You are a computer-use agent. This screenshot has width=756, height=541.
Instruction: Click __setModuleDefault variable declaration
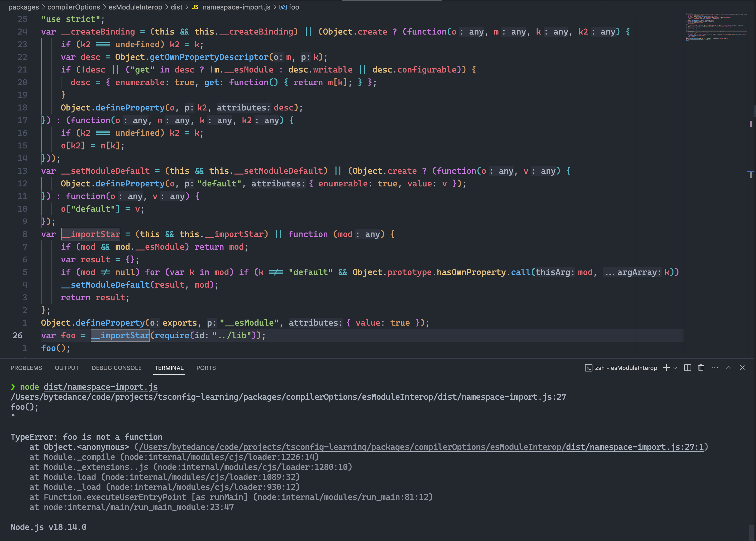click(x=105, y=171)
